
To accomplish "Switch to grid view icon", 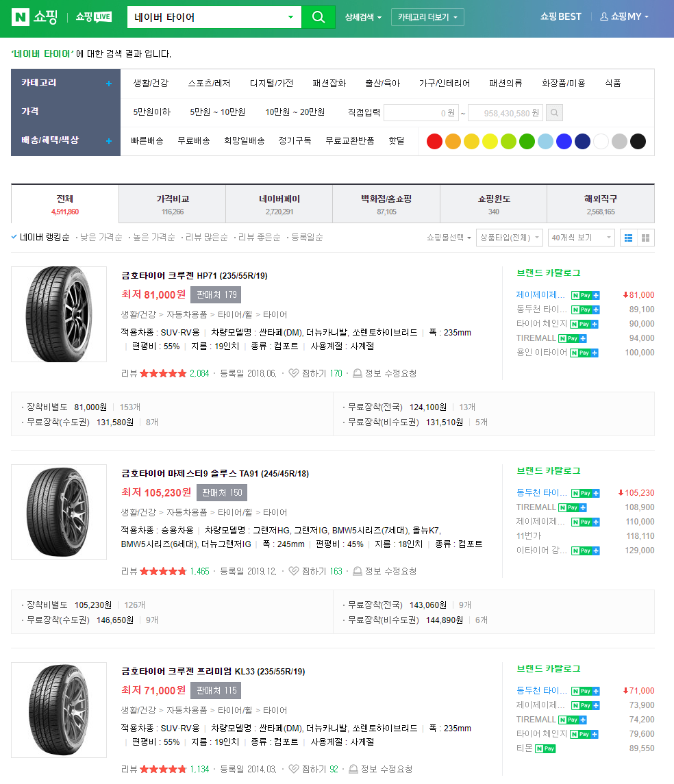I will point(645,238).
